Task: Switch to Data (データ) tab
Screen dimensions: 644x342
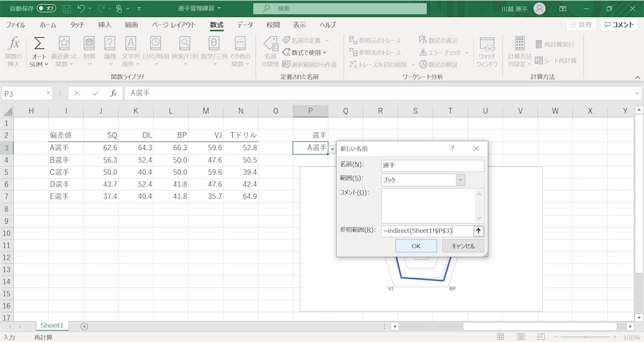Action: (x=245, y=25)
